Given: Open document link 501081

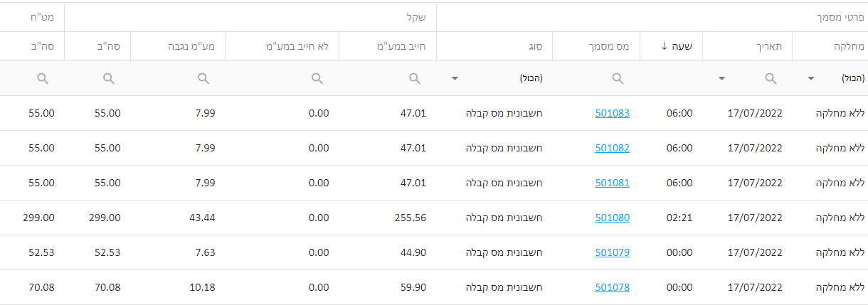Looking at the screenshot, I should click(x=613, y=183).
